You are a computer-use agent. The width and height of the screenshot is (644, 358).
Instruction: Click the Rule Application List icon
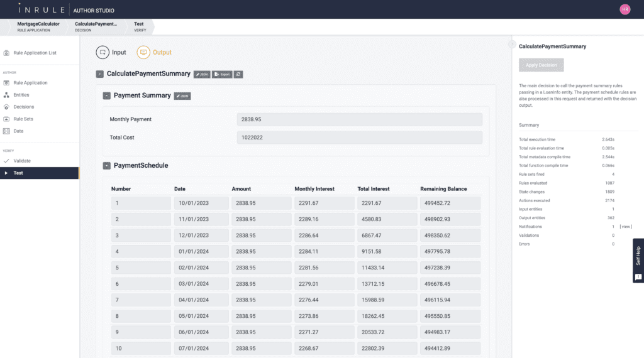(6, 53)
